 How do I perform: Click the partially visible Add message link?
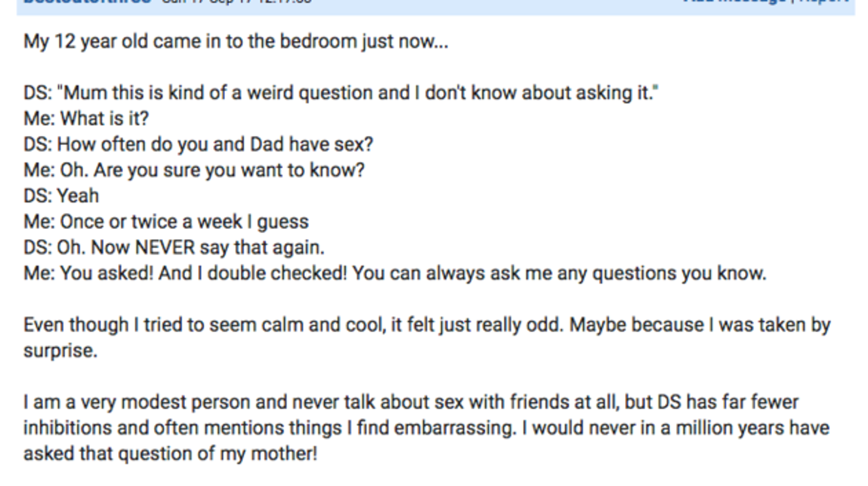click(x=734, y=2)
